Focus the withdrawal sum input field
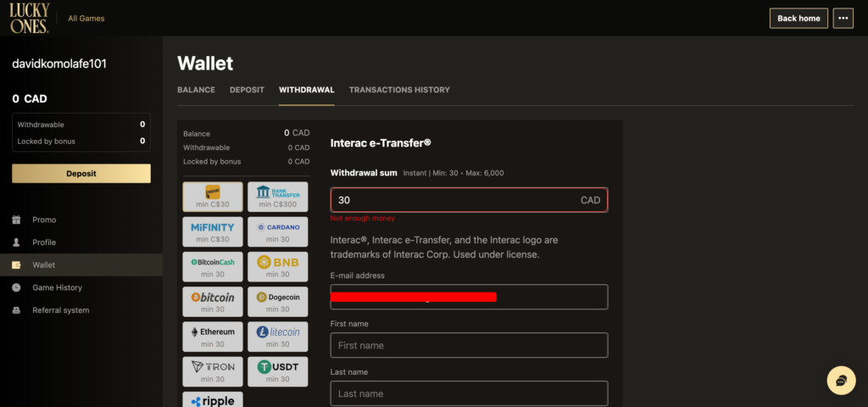This screenshot has height=407, width=868. (469, 200)
